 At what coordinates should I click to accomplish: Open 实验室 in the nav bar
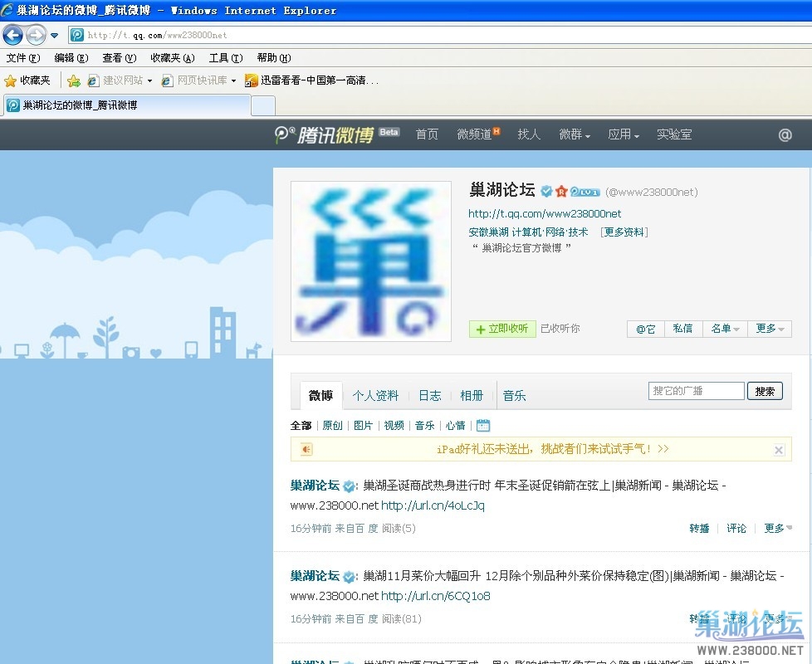pyautogui.click(x=673, y=134)
